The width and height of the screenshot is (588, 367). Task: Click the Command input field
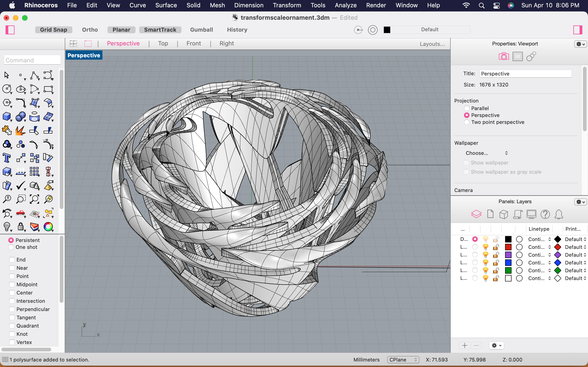pos(32,60)
